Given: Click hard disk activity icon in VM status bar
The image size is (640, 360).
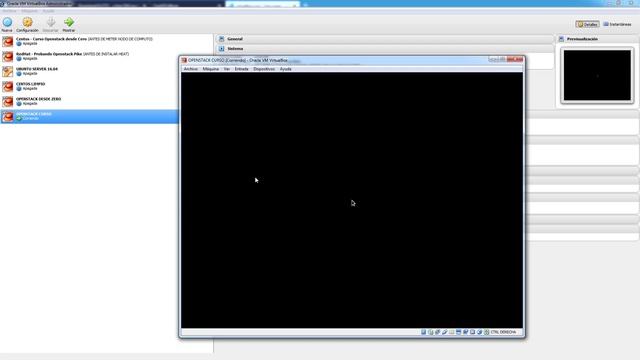Looking at the screenshot, I should [x=423, y=332].
